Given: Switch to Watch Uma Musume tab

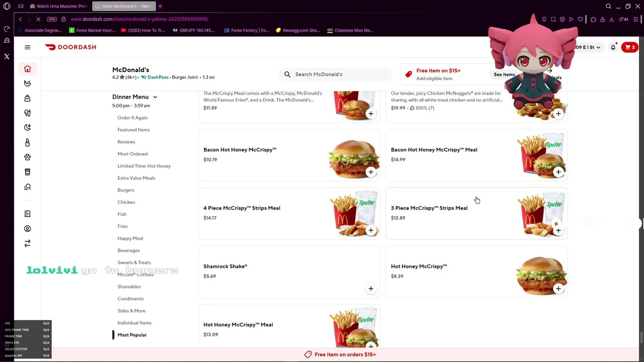Looking at the screenshot, I should point(58,6).
